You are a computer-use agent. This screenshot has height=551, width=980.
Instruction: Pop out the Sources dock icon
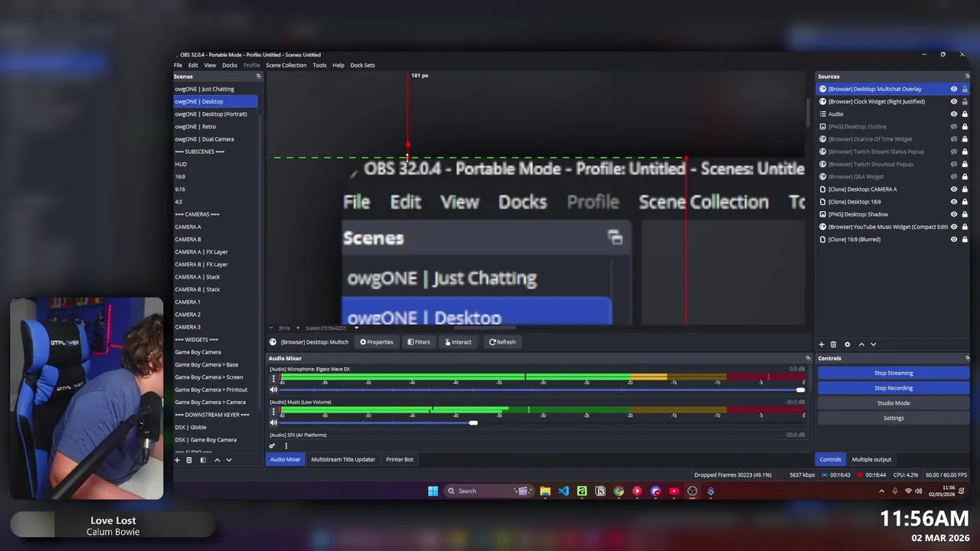(967, 77)
